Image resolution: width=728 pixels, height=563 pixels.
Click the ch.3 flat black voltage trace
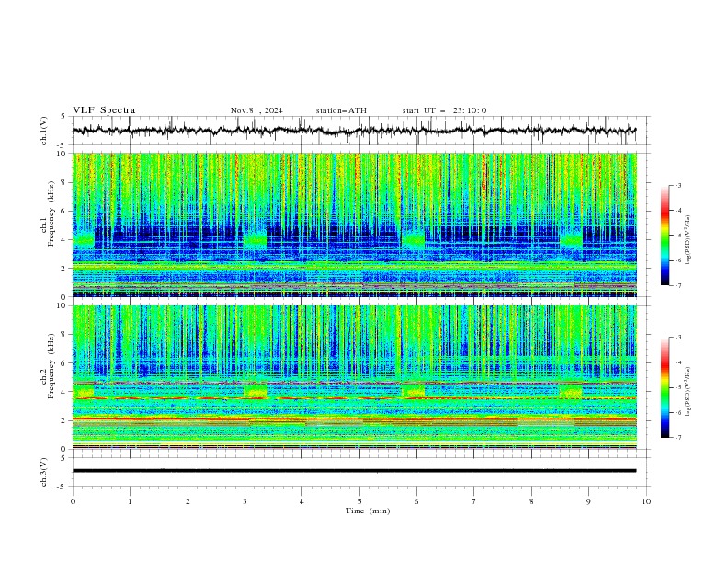pos(354,471)
